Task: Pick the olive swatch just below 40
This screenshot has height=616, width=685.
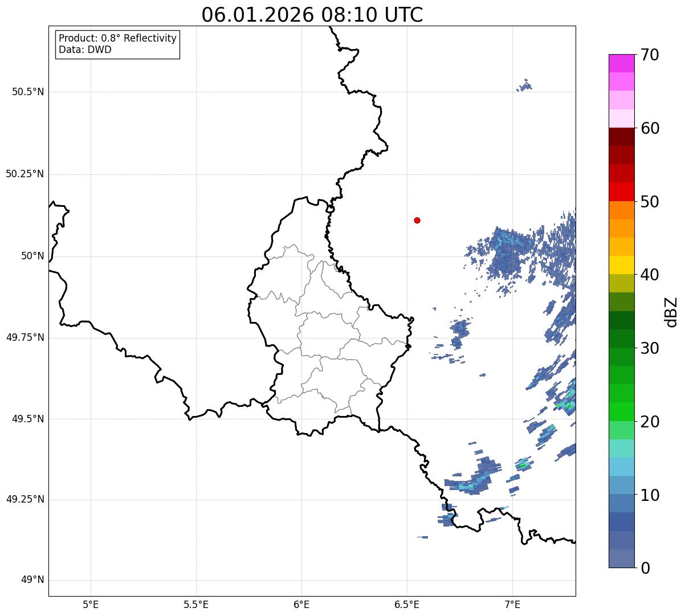Action: 621,283
